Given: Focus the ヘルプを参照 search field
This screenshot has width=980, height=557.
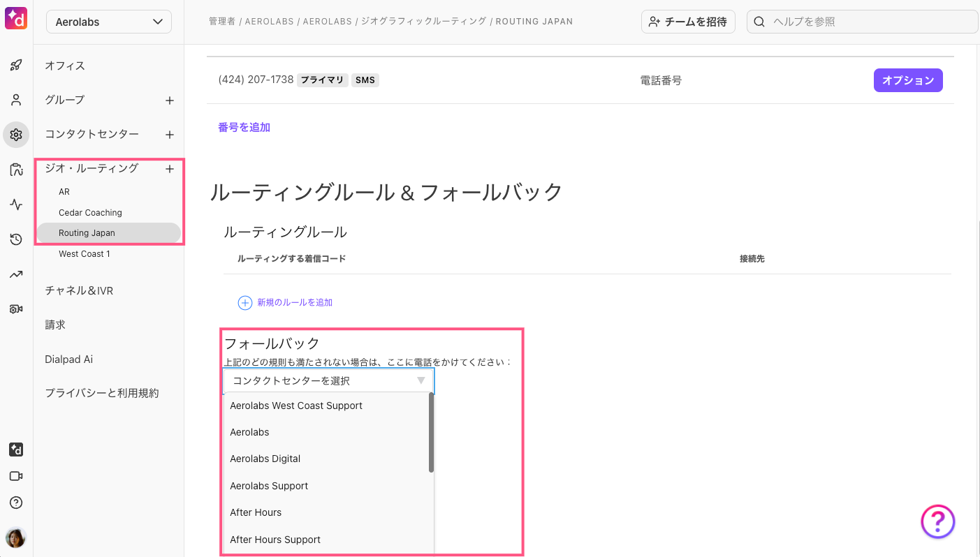Looking at the screenshot, I should point(863,22).
